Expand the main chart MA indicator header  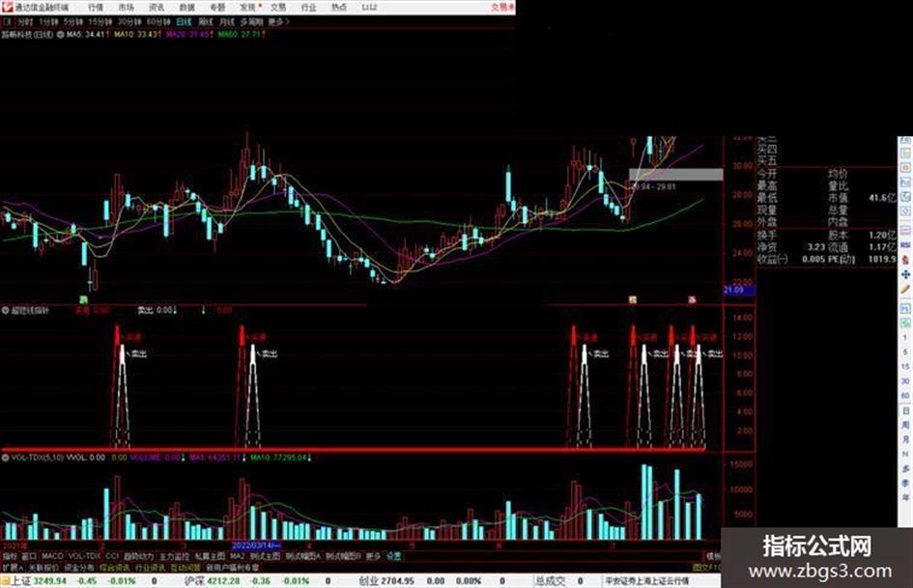pyautogui.click(x=60, y=35)
